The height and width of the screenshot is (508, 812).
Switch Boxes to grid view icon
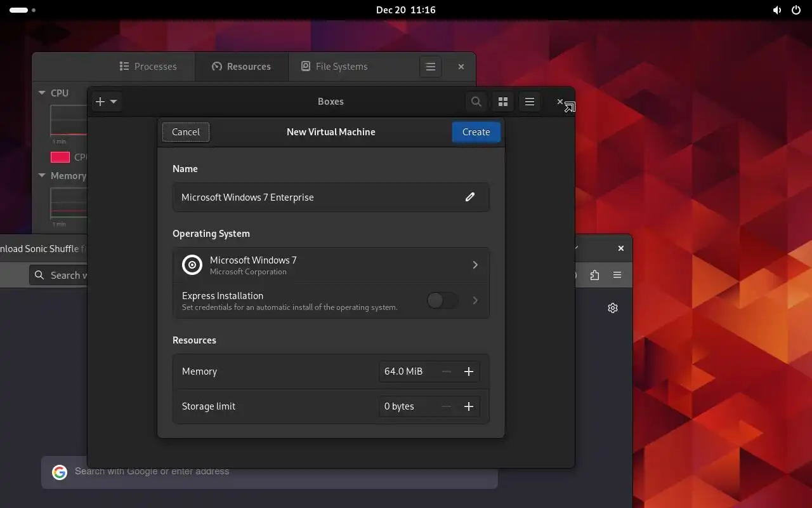point(503,102)
